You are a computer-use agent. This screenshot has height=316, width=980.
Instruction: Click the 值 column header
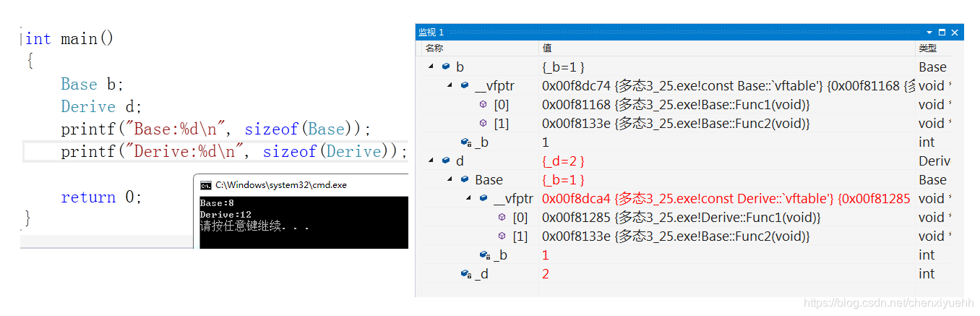546,48
